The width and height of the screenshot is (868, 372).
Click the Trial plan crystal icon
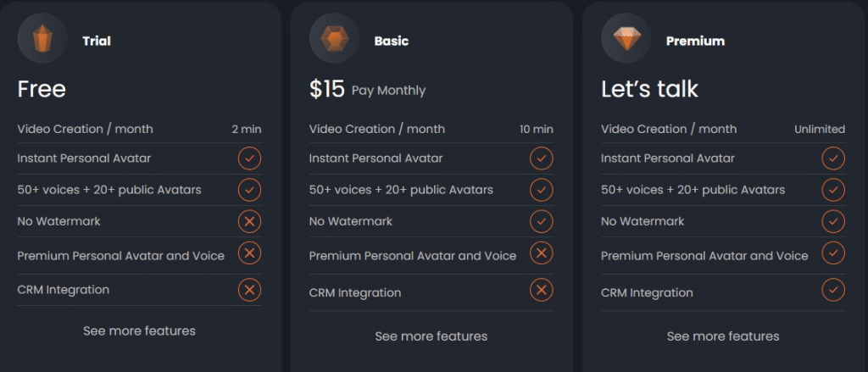42,37
